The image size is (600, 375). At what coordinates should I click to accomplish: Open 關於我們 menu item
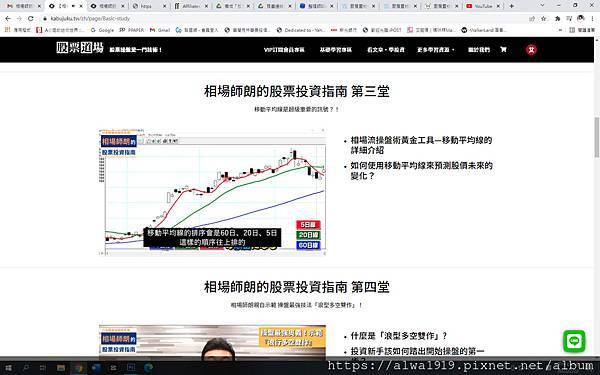pos(479,50)
